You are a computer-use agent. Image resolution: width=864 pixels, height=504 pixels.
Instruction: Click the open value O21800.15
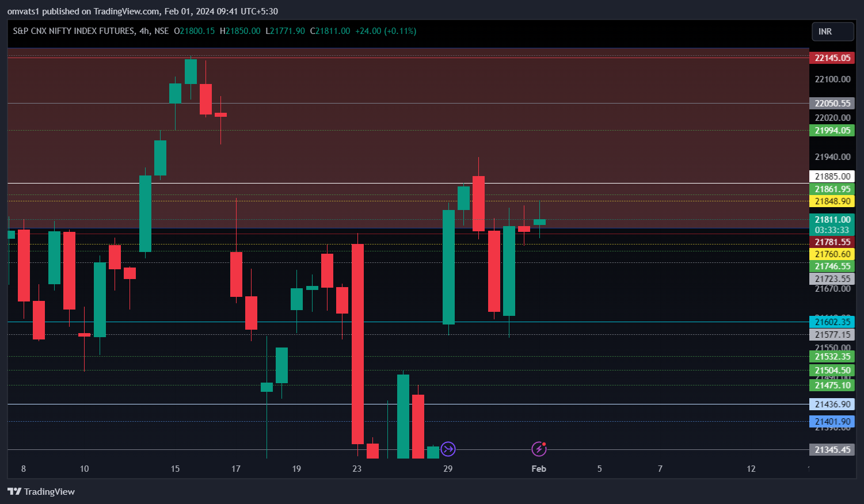click(x=194, y=31)
